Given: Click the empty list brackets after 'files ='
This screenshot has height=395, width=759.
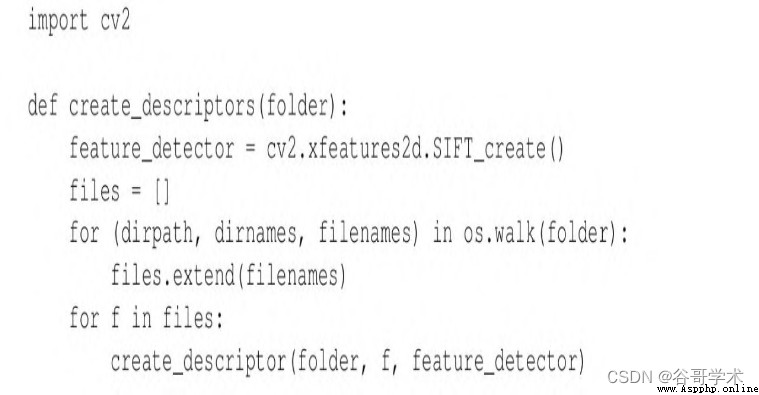Looking at the screenshot, I should [162, 192].
